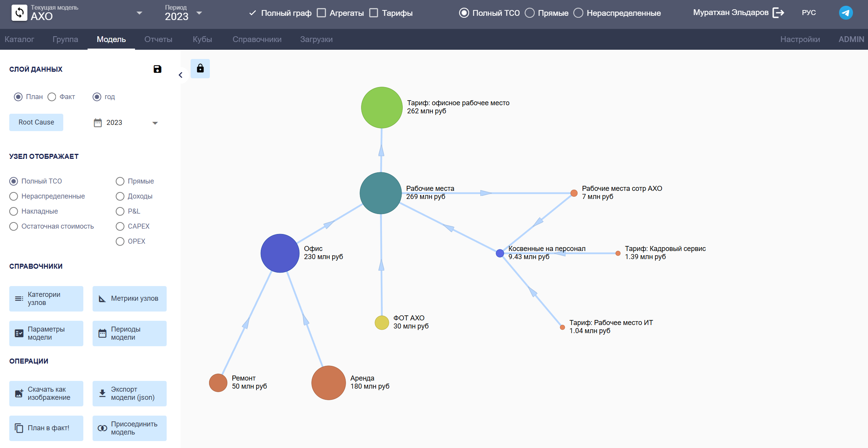The height and width of the screenshot is (448, 868).
Task: Click the Root Cause button
Action: point(36,122)
